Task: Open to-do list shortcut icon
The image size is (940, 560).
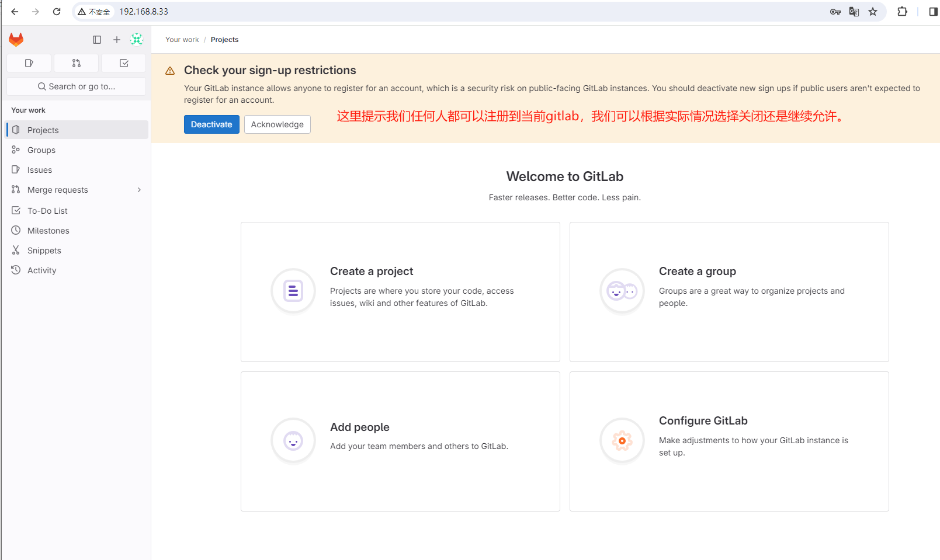Action: [x=124, y=63]
